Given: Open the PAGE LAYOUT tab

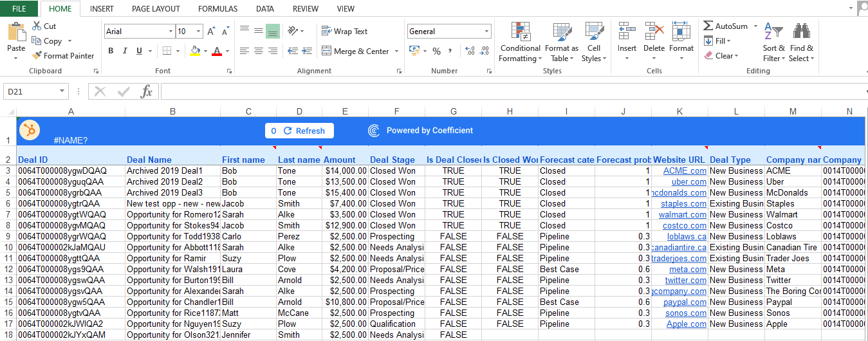Looking at the screenshot, I should click(156, 9).
